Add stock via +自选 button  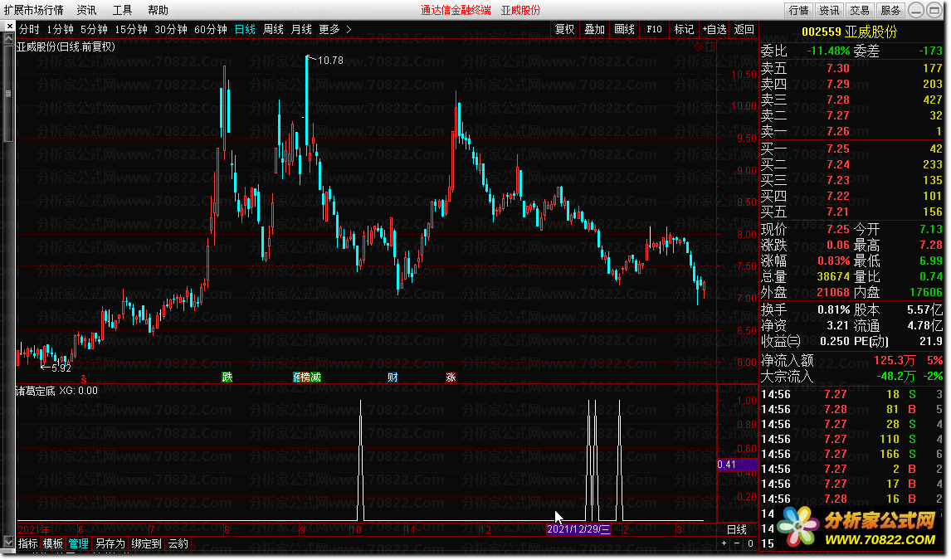pyautogui.click(x=714, y=29)
